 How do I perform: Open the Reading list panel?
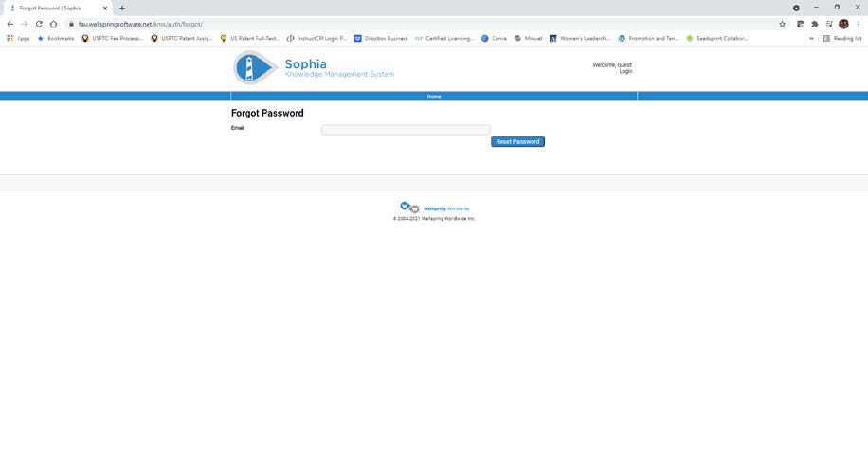click(842, 39)
